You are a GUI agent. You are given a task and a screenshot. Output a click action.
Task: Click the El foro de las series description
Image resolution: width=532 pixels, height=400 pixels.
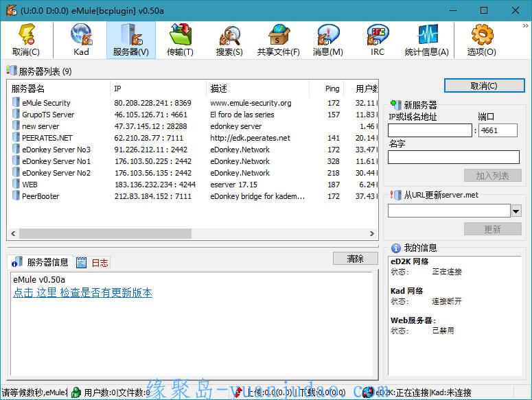(242, 115)
